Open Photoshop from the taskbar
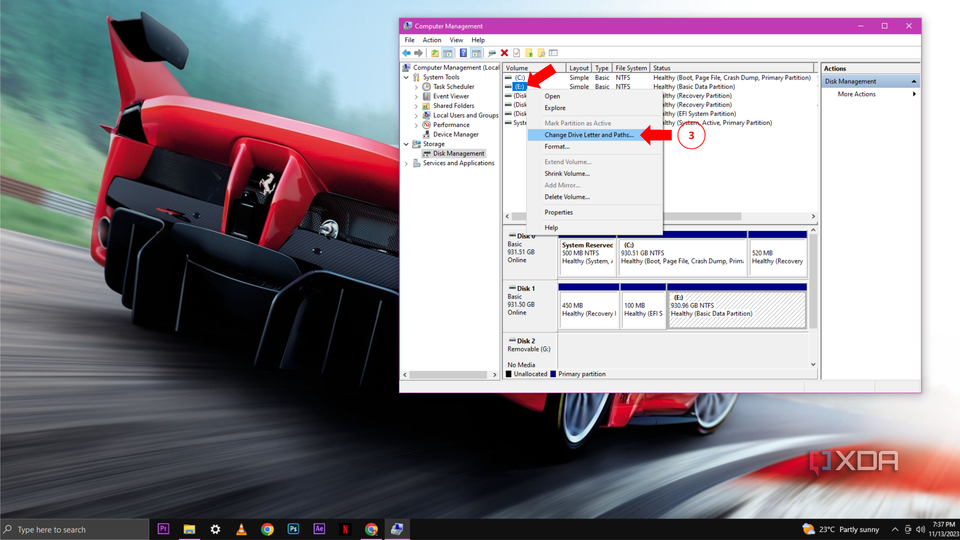 (x=293, y=530)
